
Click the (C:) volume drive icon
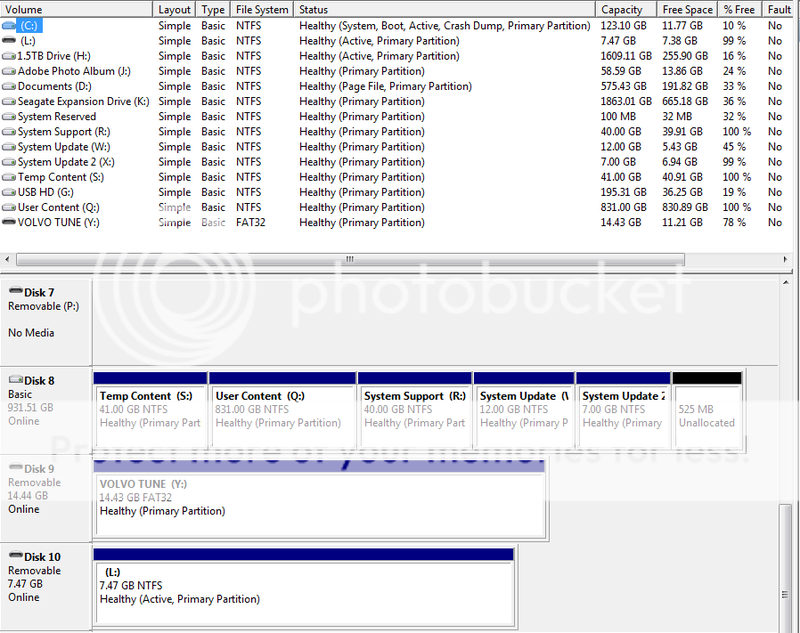tap(10, 25)
